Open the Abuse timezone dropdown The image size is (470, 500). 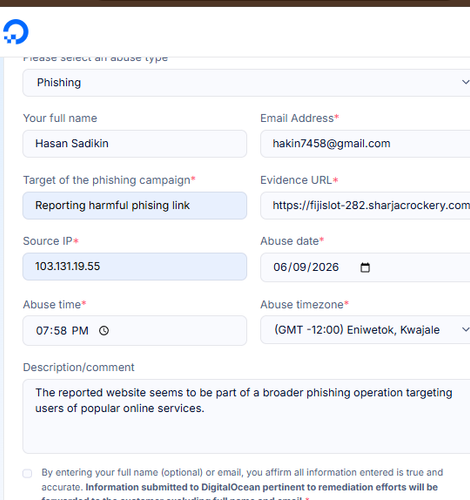tap(365, 330)
